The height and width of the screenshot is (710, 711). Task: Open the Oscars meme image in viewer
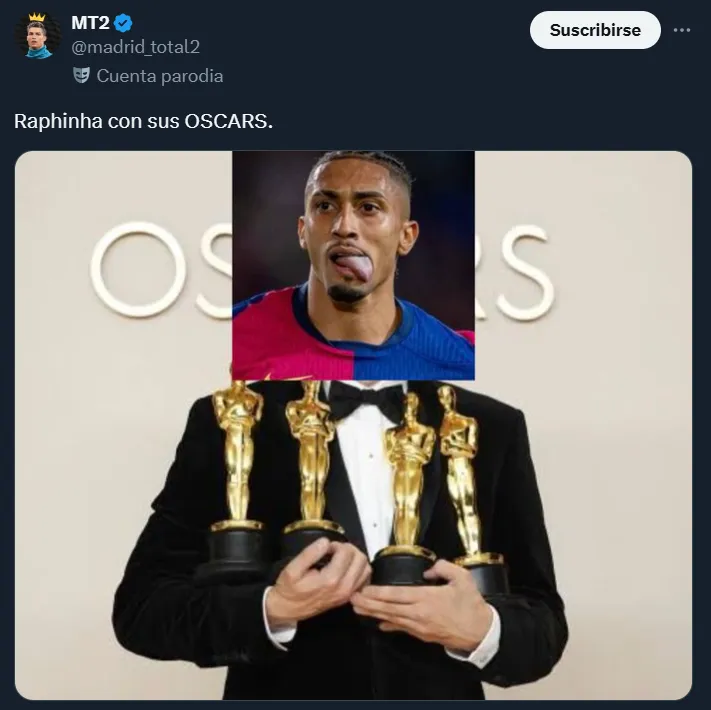[x=353, y=425]
